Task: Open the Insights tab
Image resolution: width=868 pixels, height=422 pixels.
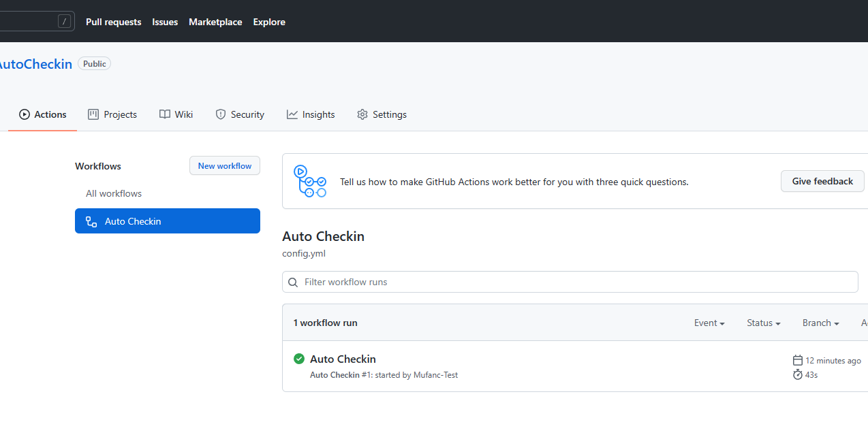Action: click(x=311, y=114)
